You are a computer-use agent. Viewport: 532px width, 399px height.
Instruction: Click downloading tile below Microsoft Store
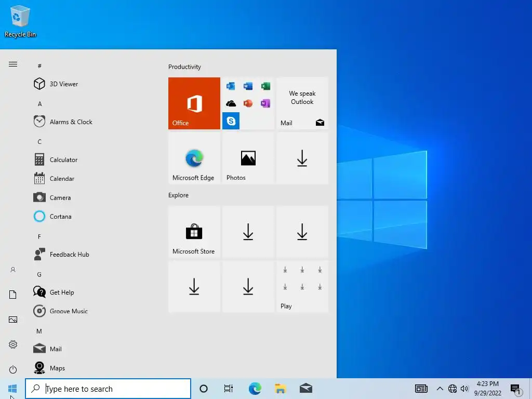click(194, 287)
